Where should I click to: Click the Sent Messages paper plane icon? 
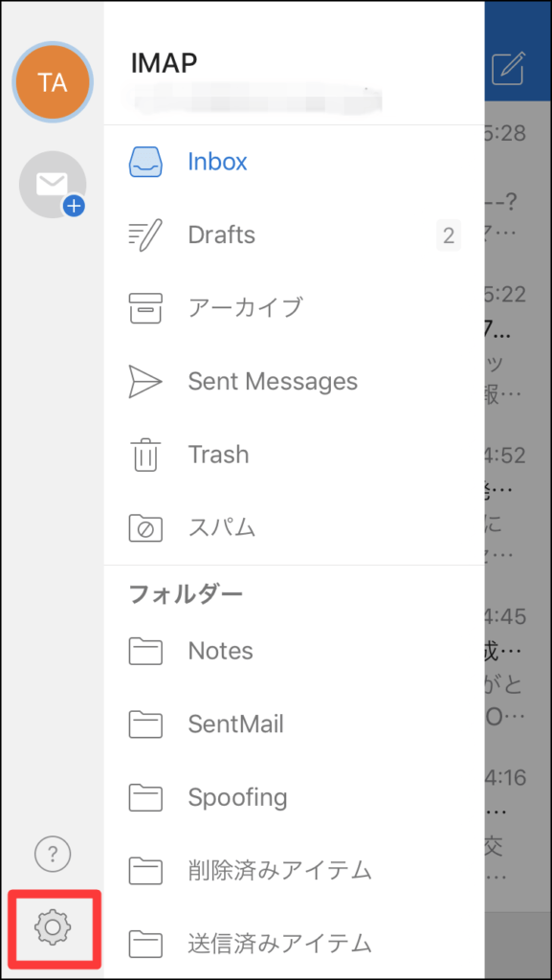[x=145, y=381]
